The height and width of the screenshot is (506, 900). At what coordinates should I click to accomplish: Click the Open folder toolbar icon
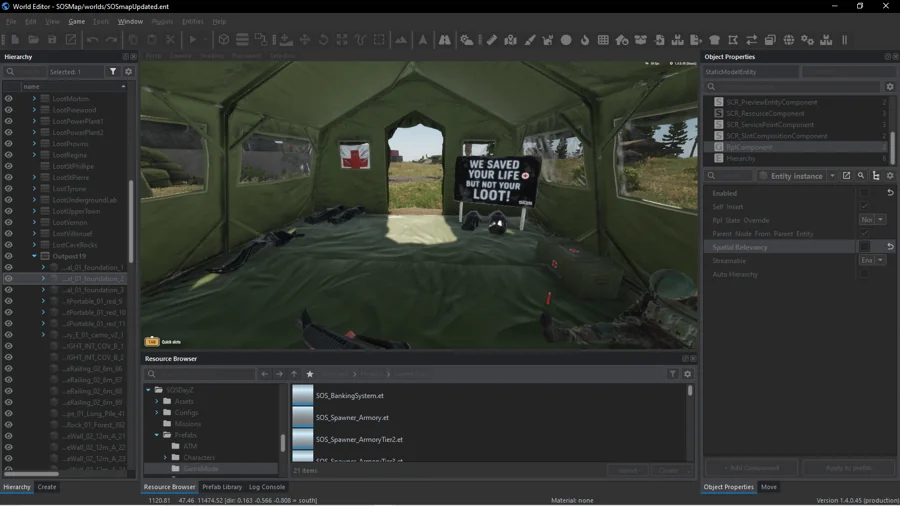click(x=33, y=40)
